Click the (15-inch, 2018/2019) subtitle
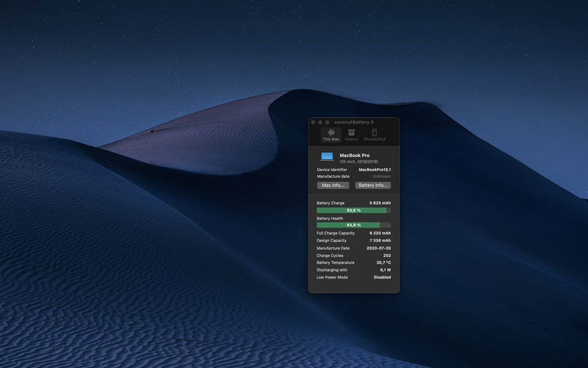The width and height of the screenshot is (588, 368). [x=359, y=161]
